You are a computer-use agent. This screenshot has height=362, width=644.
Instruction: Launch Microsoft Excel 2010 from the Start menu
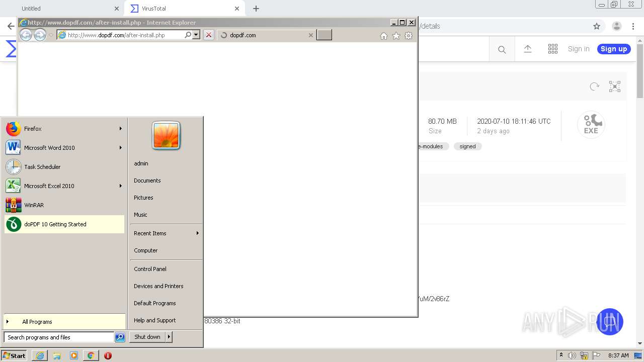64,186
